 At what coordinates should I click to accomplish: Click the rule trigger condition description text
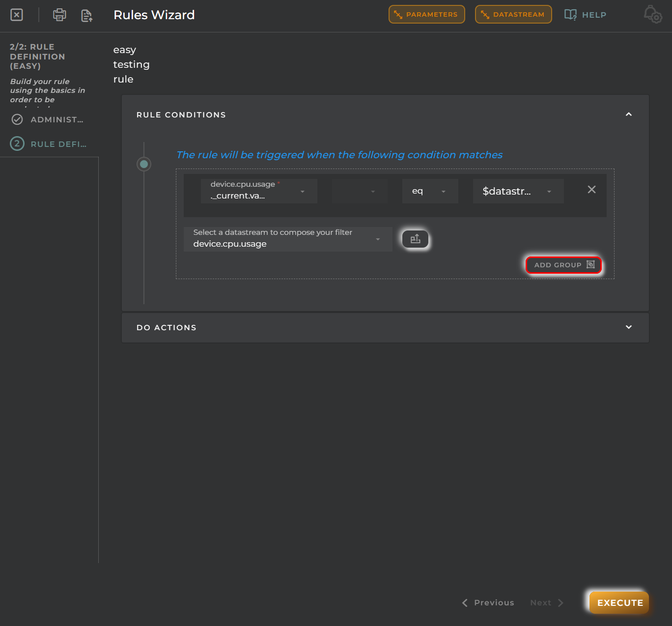[x=339, y=155]
